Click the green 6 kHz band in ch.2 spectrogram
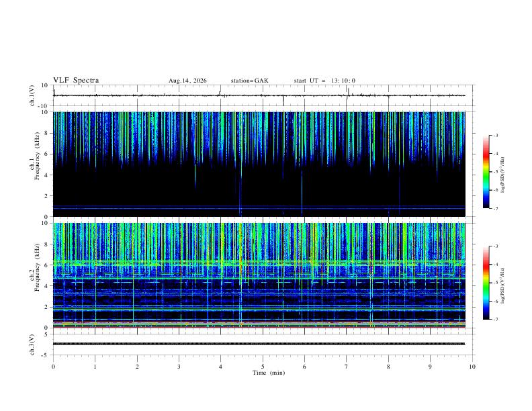 (x=259, y=263)
